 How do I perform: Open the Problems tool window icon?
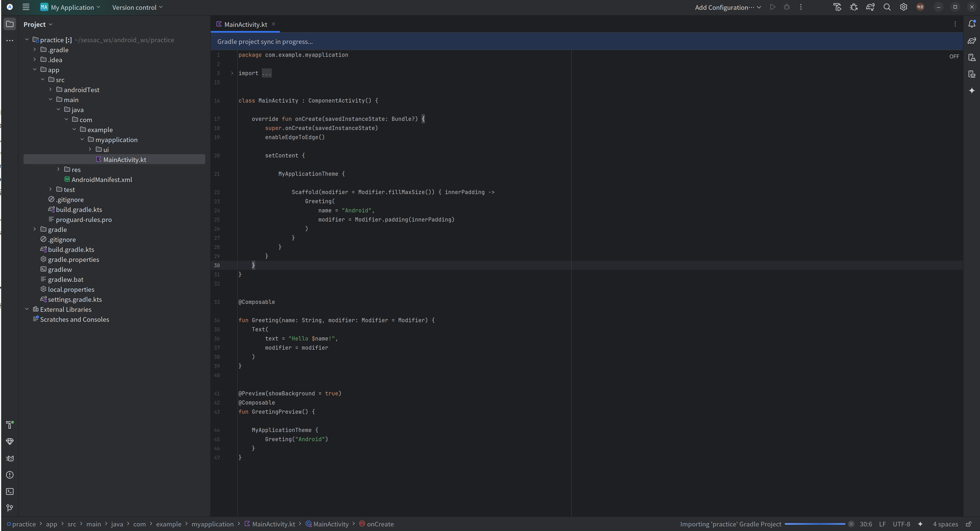[x=10, y=475]
